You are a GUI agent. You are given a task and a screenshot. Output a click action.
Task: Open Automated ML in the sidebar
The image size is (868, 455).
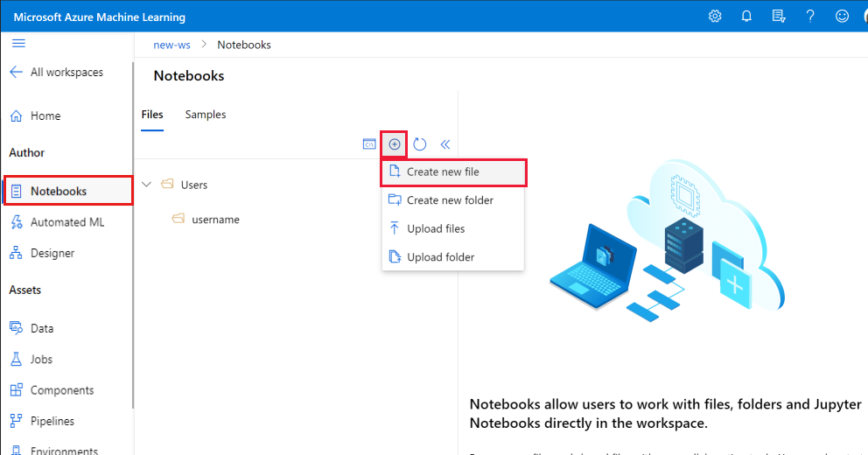tap(57, 222)
